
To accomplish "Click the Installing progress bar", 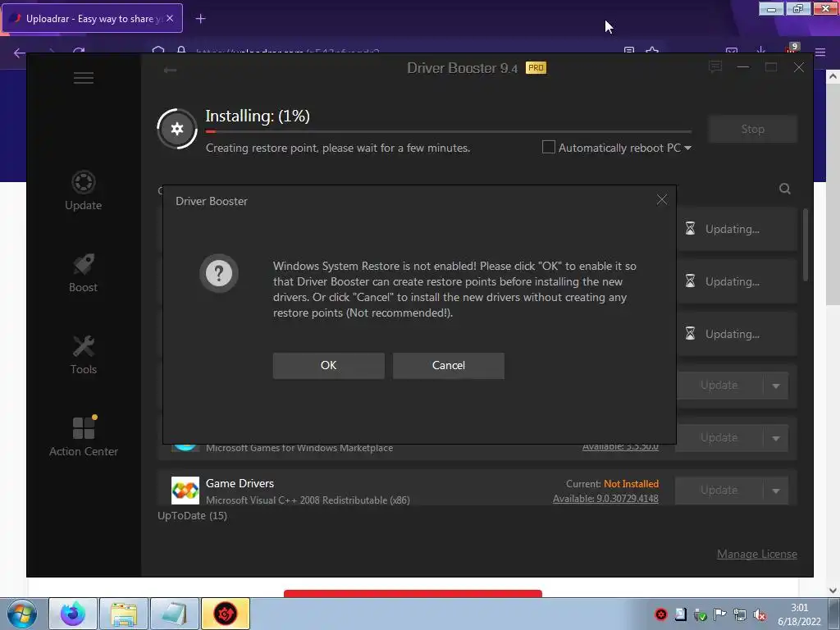I will click(449, 131).
